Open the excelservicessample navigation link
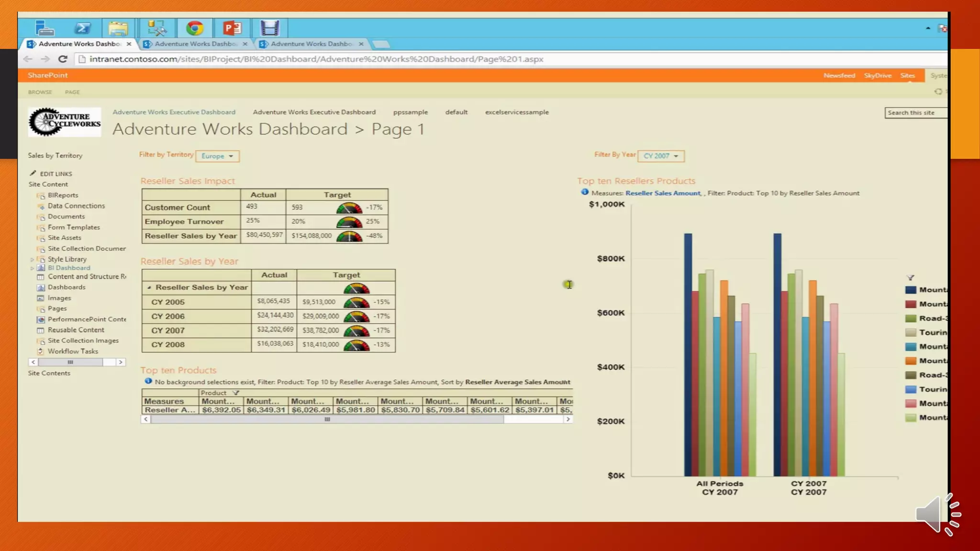This screenshot has width=980, height=551. click(x=517, y=112)
